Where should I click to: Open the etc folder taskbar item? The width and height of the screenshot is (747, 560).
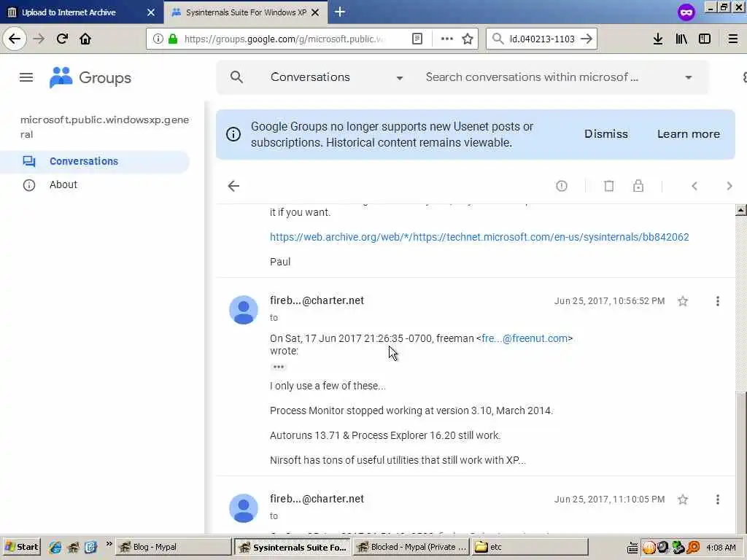pyautogui.click(x=530, y=547)
